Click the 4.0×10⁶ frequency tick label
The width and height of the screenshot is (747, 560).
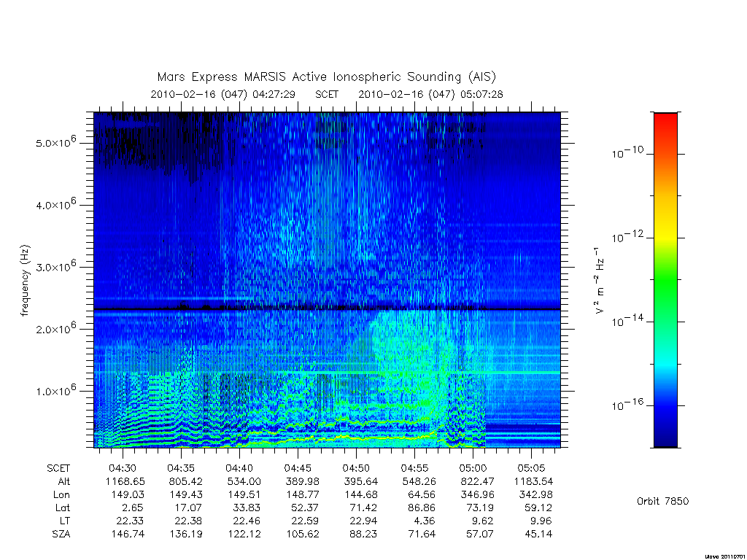pyautogui.click(x=55, y=204)
